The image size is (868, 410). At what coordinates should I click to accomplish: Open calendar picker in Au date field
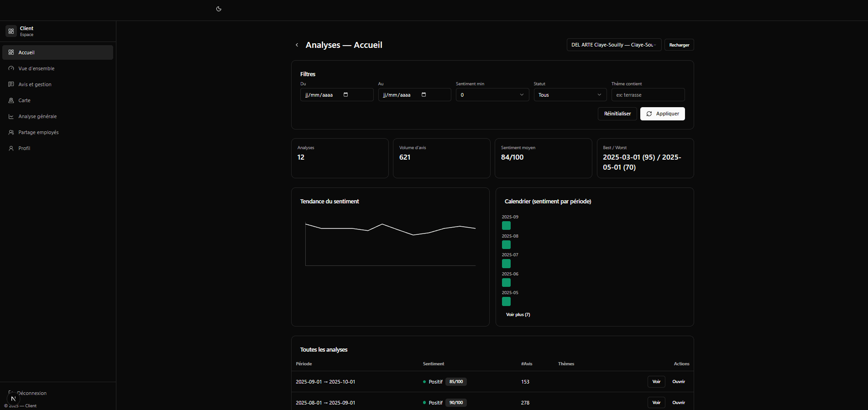pyautogui.click(x=424, y=95)
